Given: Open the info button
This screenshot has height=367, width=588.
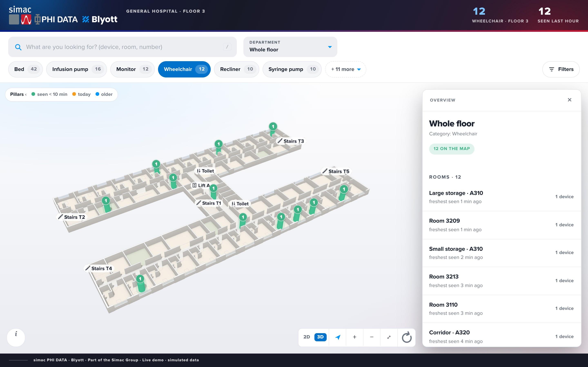Looking at the screenshot, I should coord(16,337).
